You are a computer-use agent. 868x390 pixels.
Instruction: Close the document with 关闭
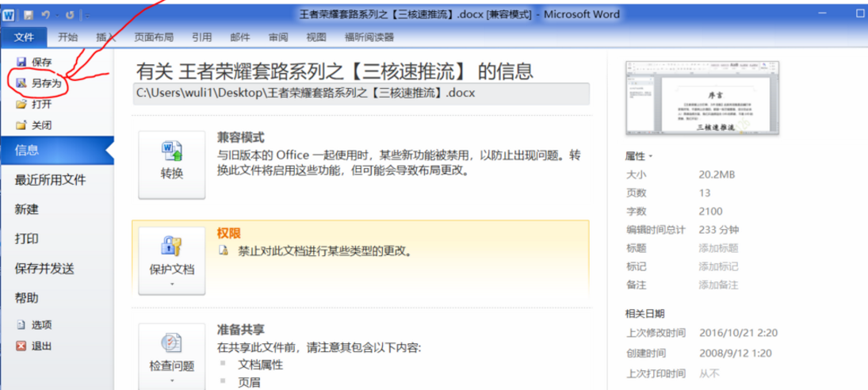coord(34,125)
